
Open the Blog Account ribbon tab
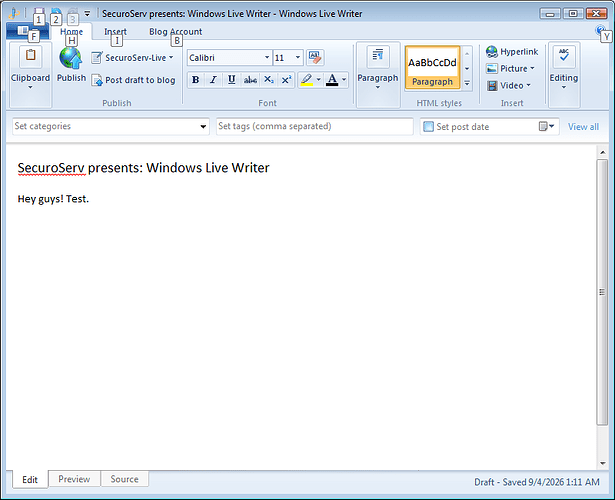coord(175,31)
